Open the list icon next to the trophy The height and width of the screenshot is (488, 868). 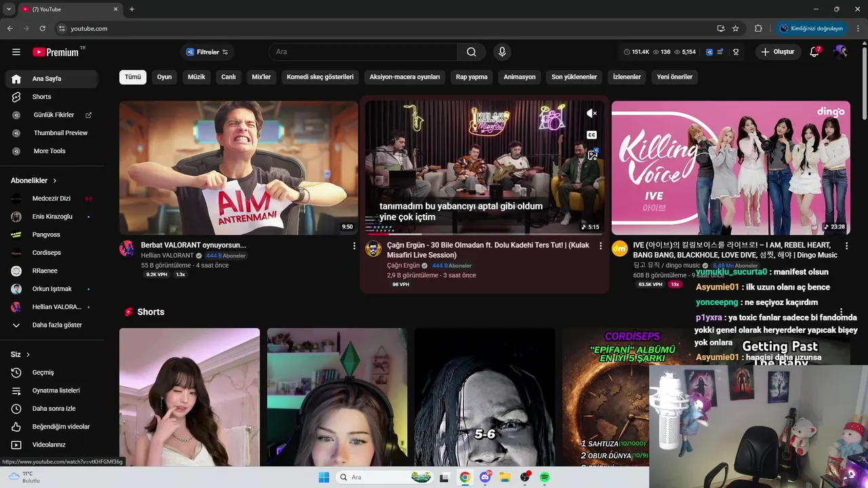tap(721, 52)
